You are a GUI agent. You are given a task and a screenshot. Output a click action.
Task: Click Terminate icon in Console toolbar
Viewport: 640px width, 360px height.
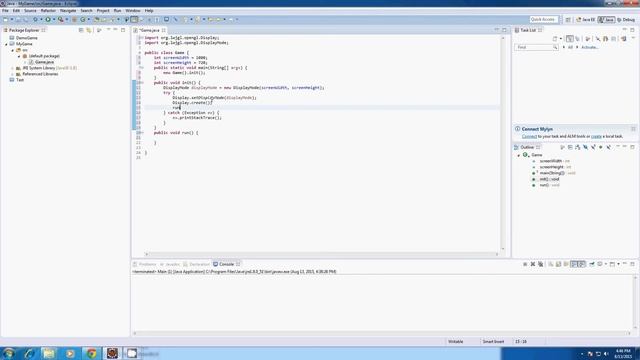[x=525, y=264]
